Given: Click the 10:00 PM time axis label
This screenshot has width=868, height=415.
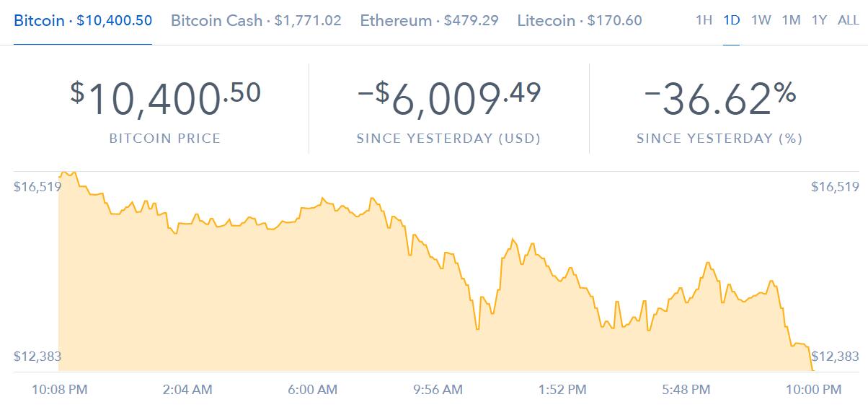Looking at the screenshot, I should pyautogui.click(x=812, y=390).
